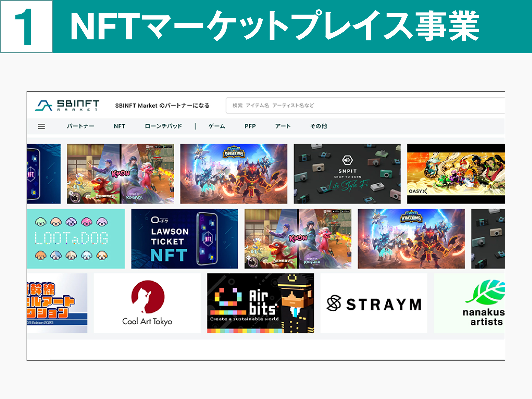
Task: Choose the アート category
Action: (x=283, y=126)
